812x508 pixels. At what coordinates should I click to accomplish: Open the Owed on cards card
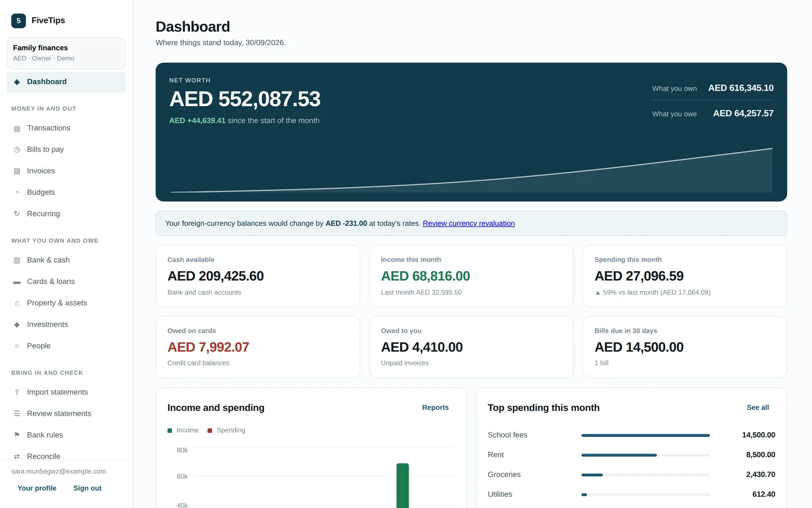258,347
